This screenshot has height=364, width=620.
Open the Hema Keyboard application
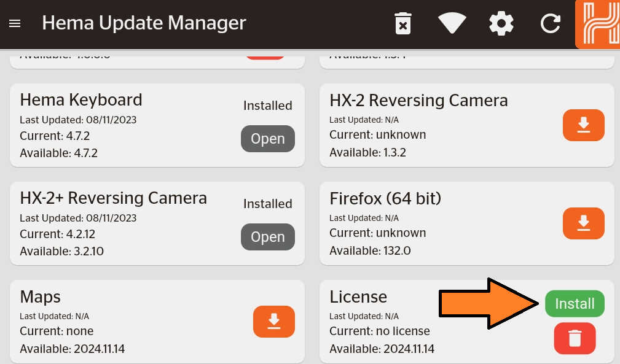pos(267,139)
